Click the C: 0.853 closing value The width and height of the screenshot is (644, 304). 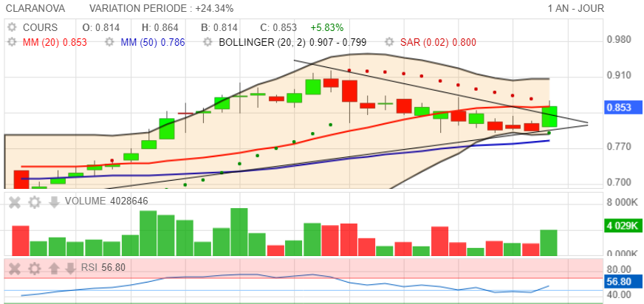pos(278,27)
